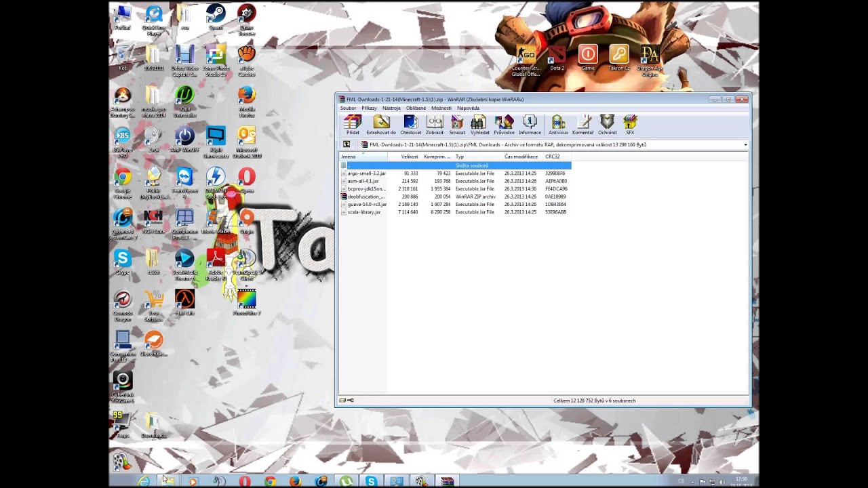Open the Nástroje menu
The height and width of the screenshot is (488, 868).
click(391, 108)
